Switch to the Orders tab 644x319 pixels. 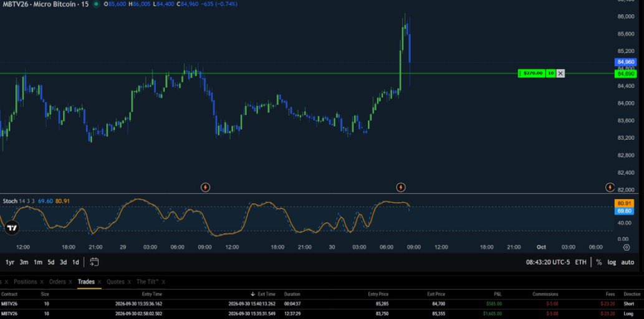pyautogui.click(x=57, y=282)
